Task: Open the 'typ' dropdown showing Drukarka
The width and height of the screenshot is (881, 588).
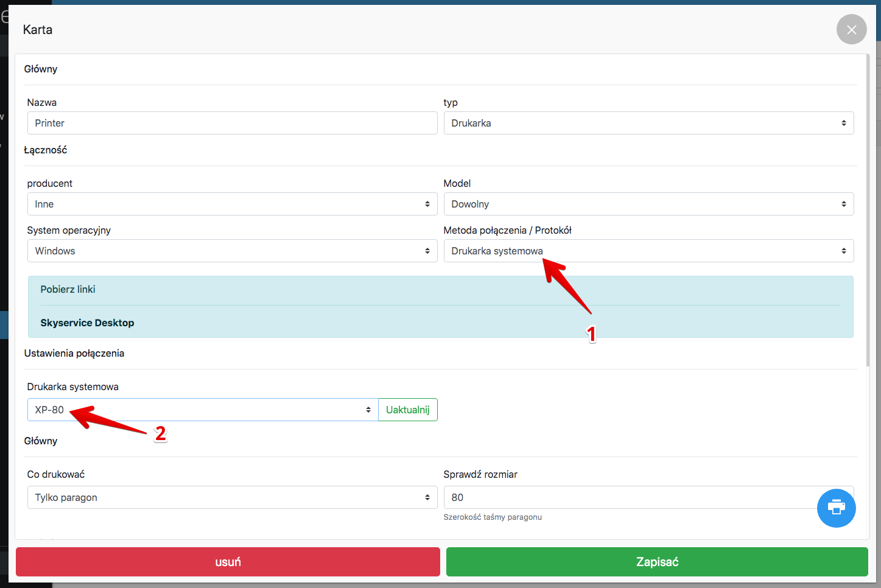Action: [648, 123]
